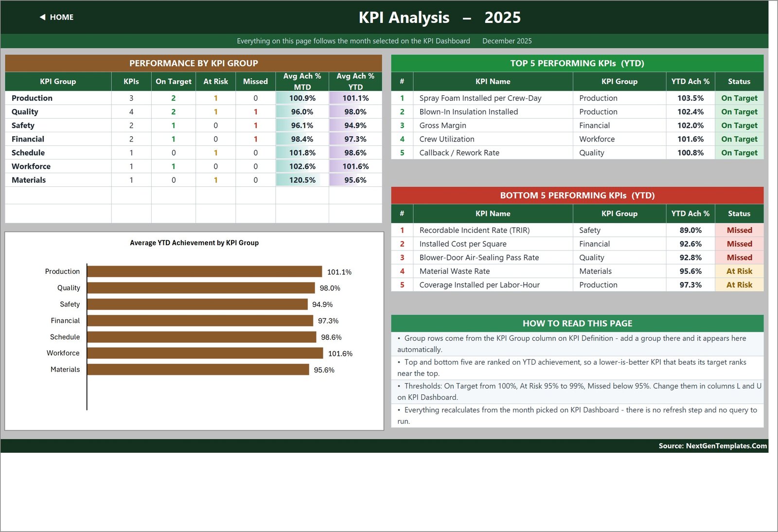Click the Workforce bar in the chart
Viewport: 778px width, 532px height.
point(205,353)
